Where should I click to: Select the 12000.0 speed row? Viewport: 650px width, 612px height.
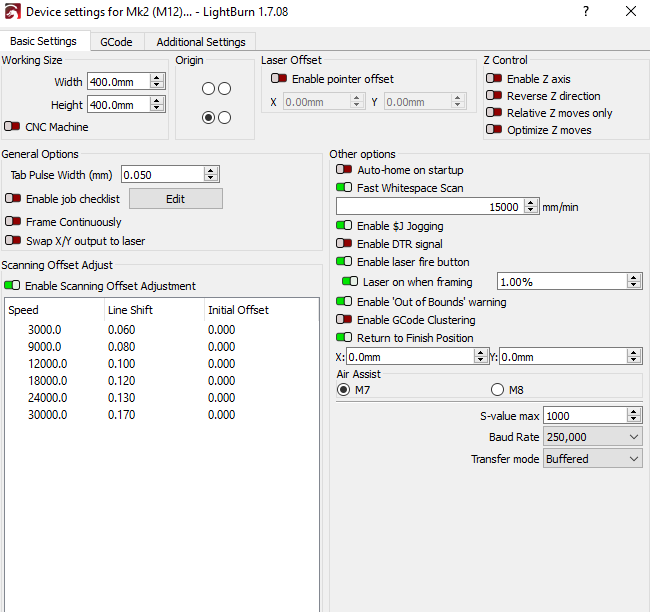47,364
